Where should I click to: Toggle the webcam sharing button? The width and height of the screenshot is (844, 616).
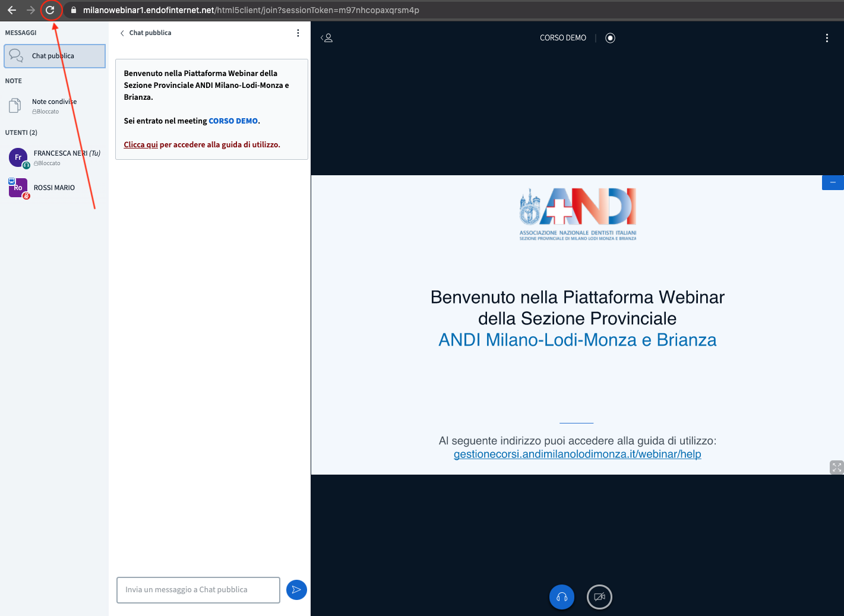point(599,597)
